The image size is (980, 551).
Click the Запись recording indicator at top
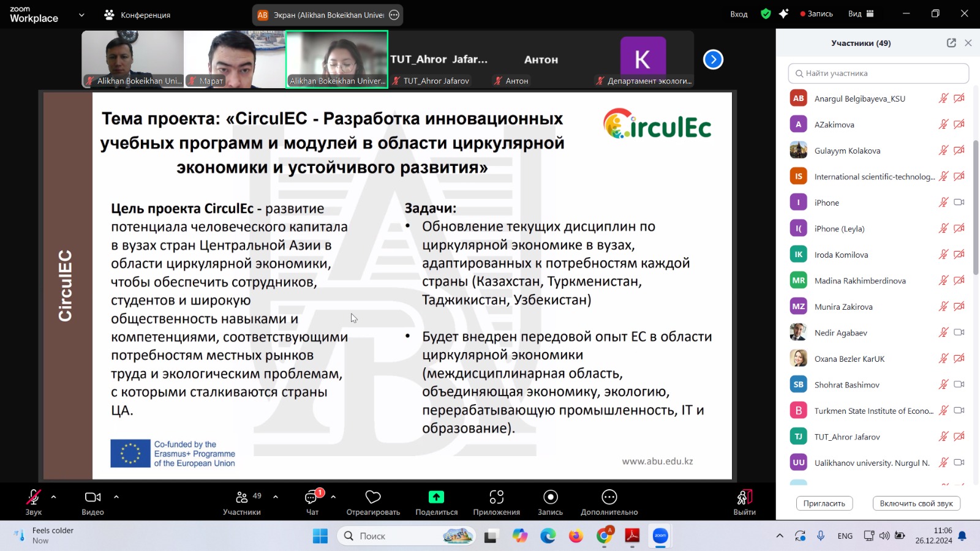pyautogui.click(x=816, y=13)
